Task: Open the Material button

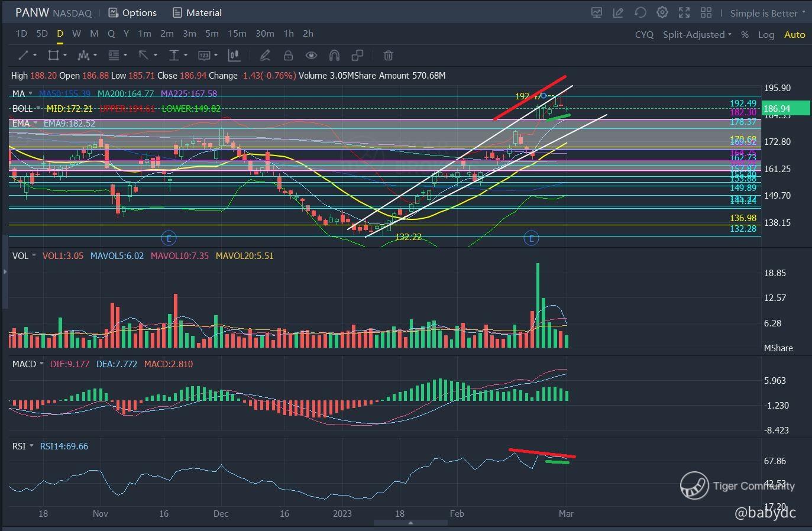Action: point(198,12)
